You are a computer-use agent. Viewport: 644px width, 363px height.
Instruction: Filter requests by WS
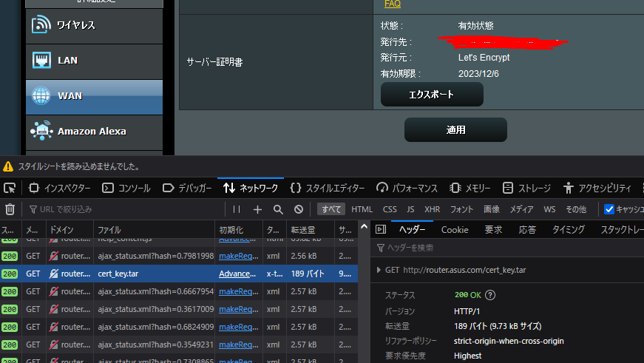pos(549,209)
